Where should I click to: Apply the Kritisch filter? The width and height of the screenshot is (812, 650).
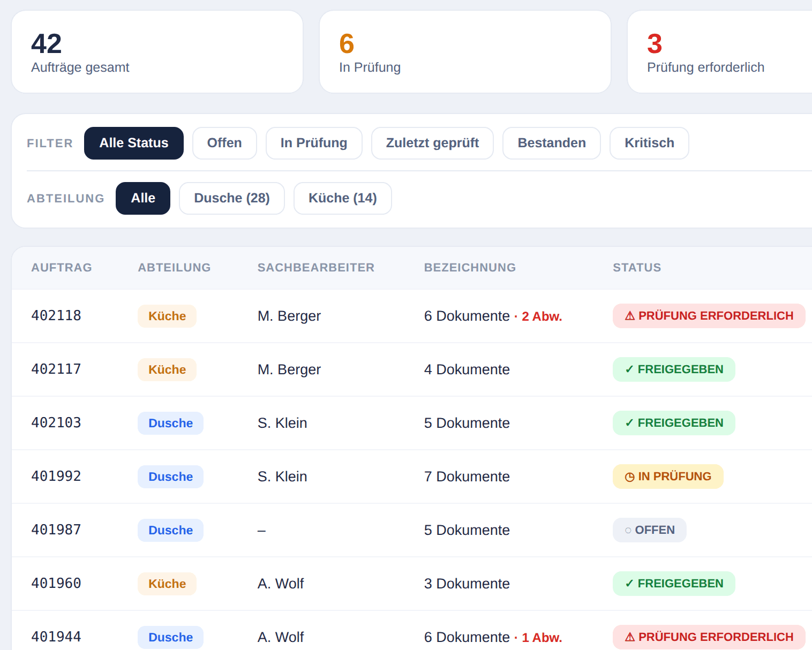(649, 143)
